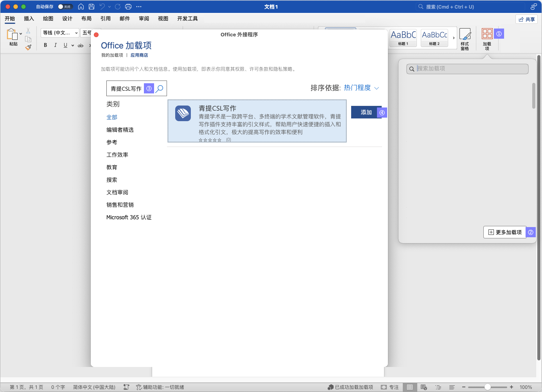Click the magnifier search icon beside 青提CSL写作
542x392 pixels.
160,89
